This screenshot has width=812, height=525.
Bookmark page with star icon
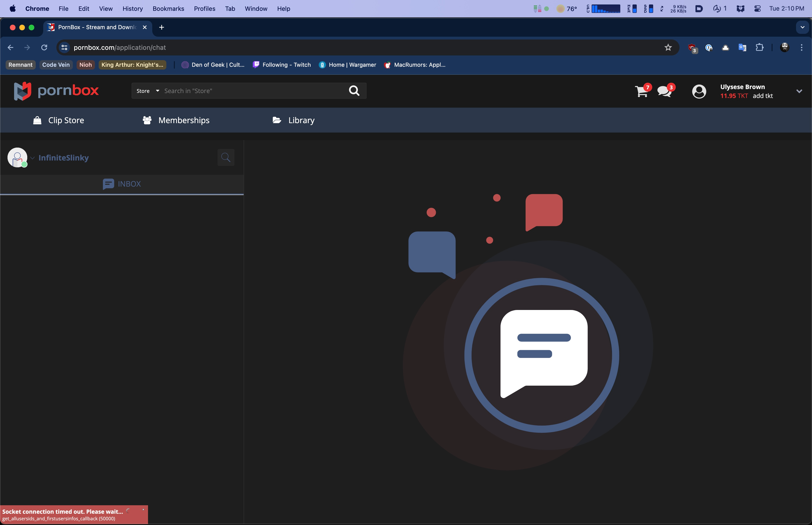tap(668, 47)
